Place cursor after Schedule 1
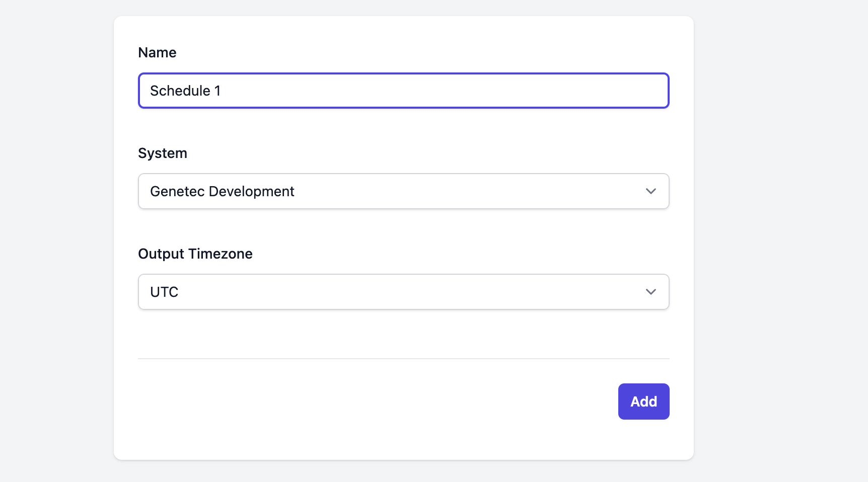Viewport: 868px width, 482px height. [223, 91]
